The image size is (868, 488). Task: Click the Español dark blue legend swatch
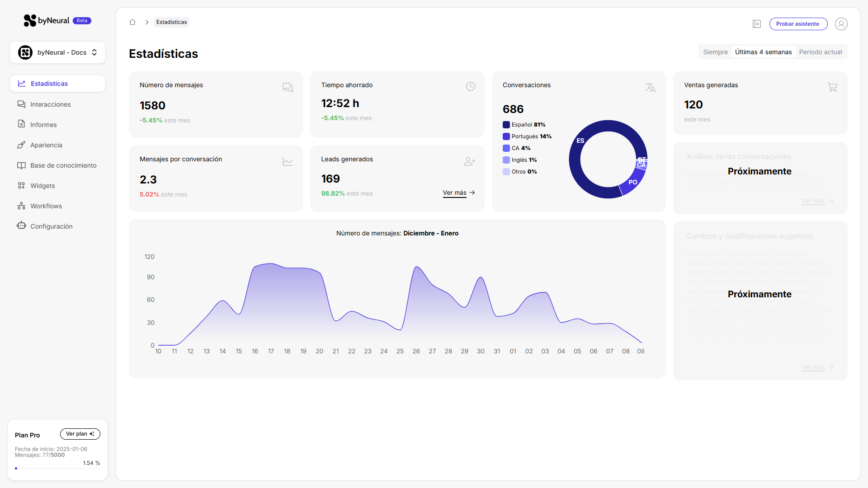[506, 125]
